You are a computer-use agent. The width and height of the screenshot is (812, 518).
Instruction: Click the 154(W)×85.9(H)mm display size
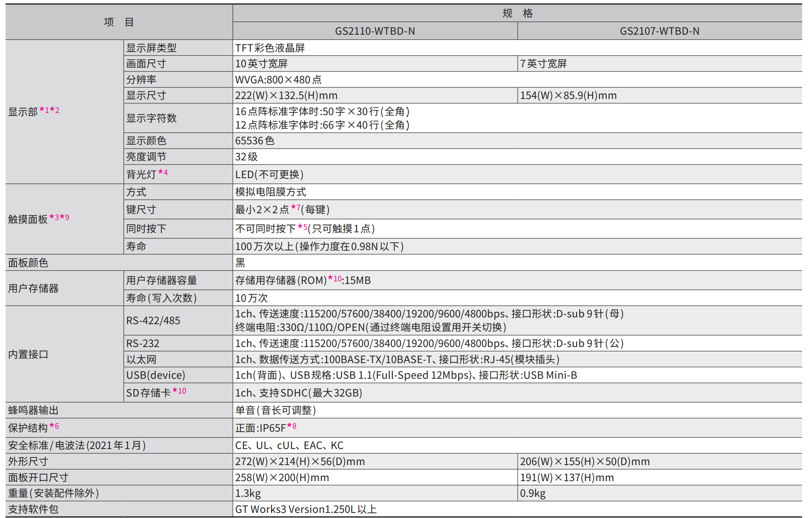568,96
